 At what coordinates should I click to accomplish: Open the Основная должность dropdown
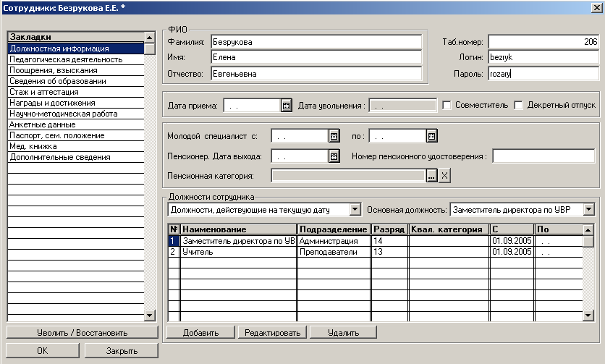589,210
